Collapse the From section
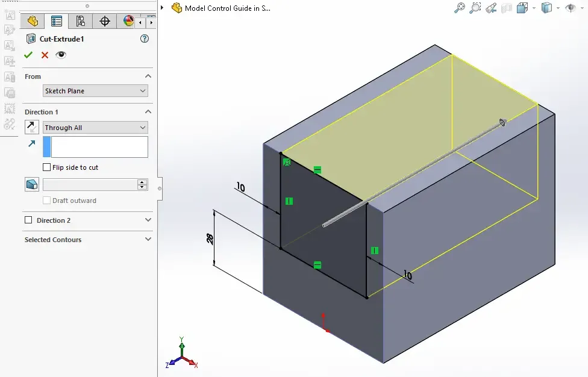The width and height of the screenshot is (588, 377). 148,76
